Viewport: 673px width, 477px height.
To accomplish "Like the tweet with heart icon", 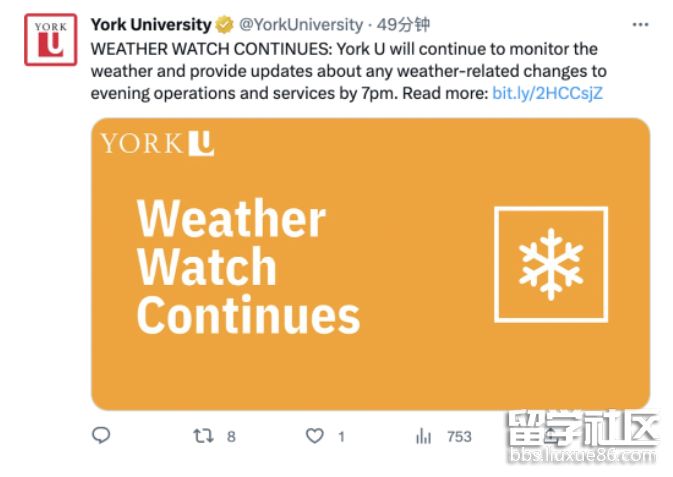I will [315, 436].
